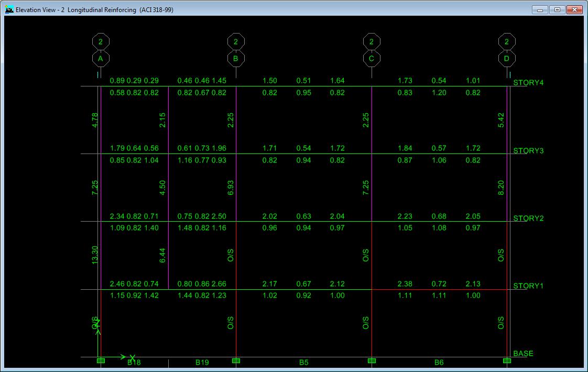Select beam label B19
This screenshot has width=588, height=372.
[202, 362]
